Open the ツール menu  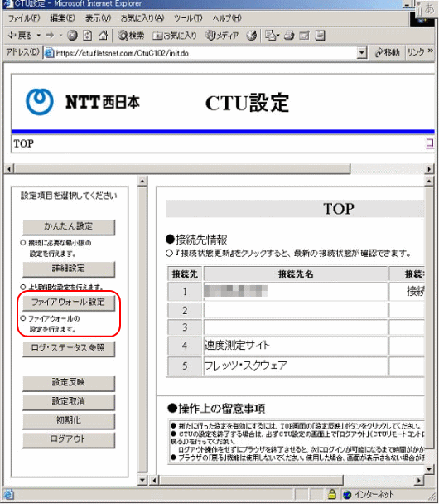tap(187, 18)
